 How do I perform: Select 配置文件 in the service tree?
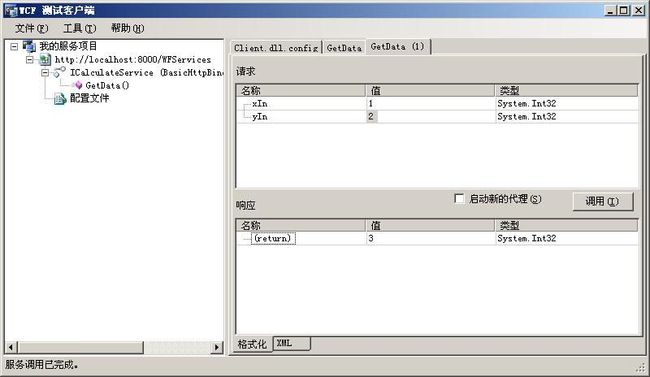point(89,98)
